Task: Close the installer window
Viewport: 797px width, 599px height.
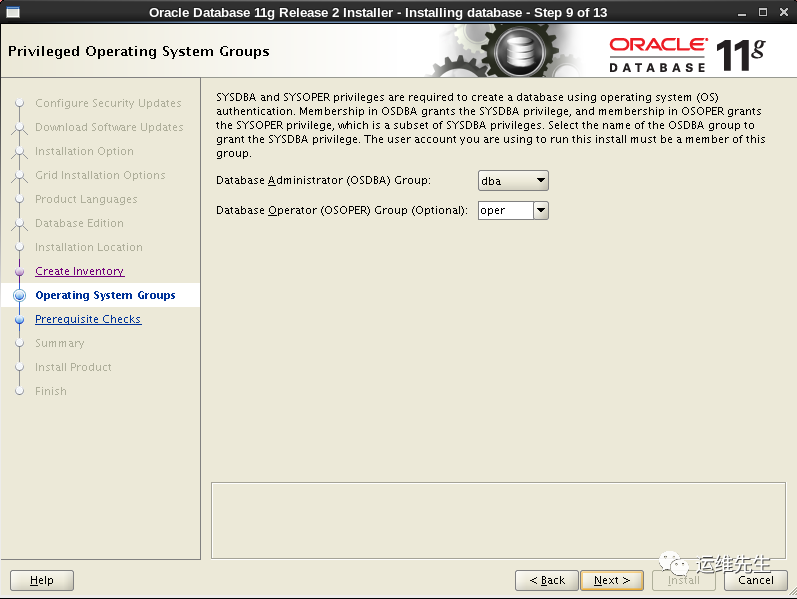Action: coord(784,12)
